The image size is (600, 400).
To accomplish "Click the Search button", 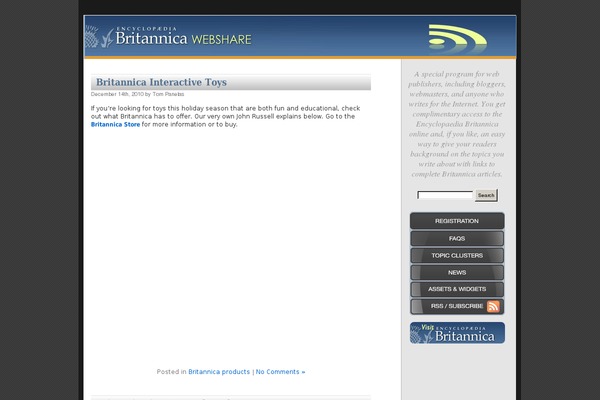I will tap(486, 195).
